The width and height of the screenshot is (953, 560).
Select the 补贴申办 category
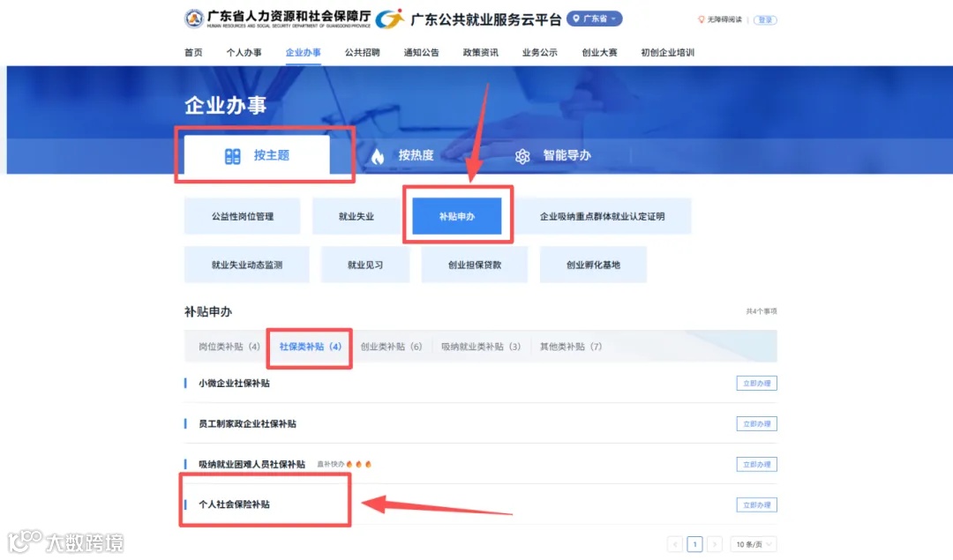(x=457, y=216)
